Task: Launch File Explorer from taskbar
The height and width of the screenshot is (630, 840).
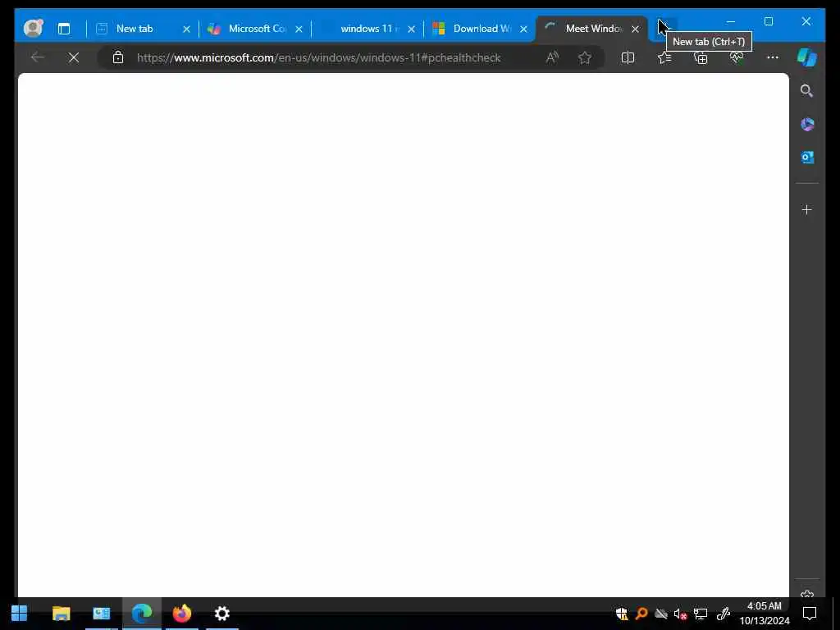Action: (61, 613)
